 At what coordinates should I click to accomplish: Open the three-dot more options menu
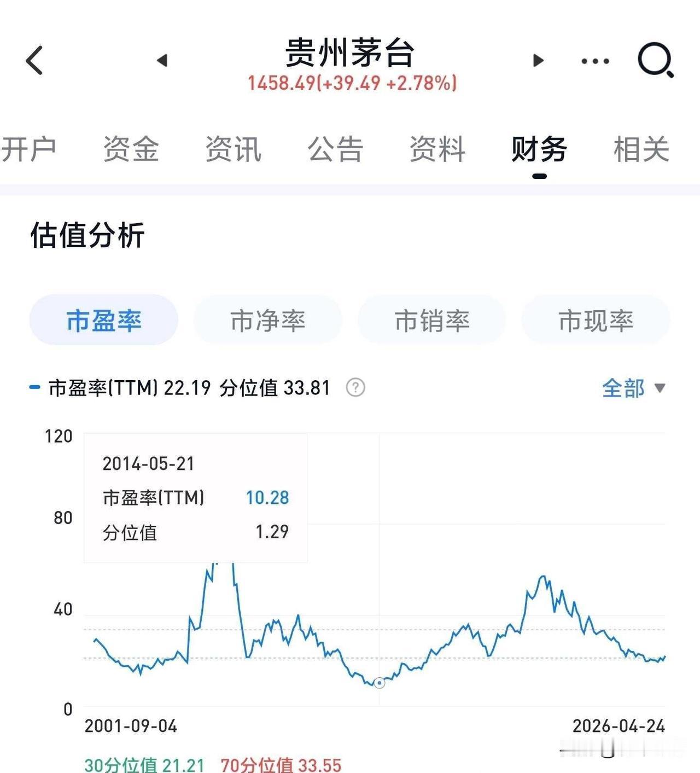595,61
